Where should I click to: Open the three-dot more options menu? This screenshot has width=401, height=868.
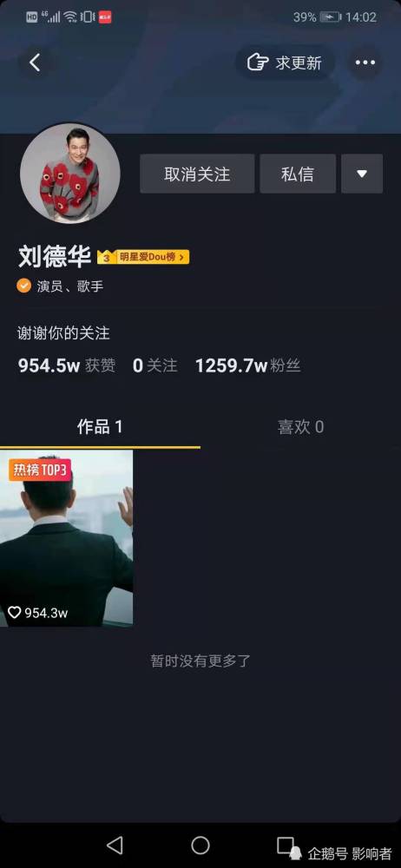coord(365,62)
